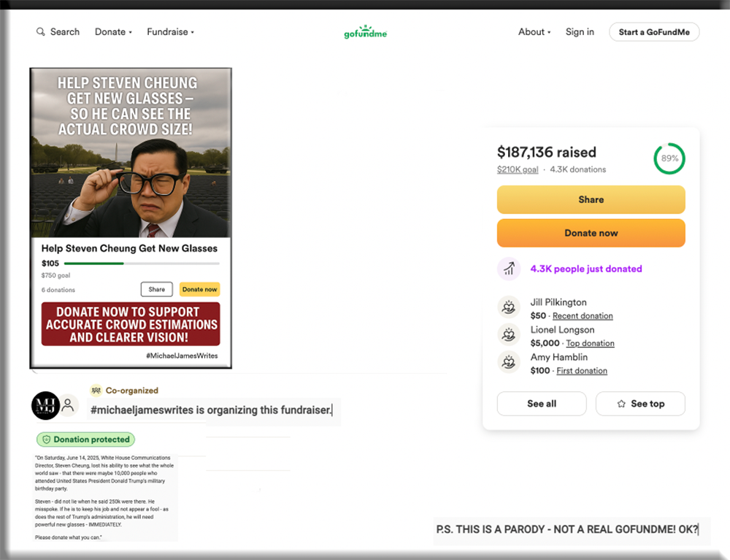Image resolution: width=730 pixels, height=560 pixels.
Task: Expand the Fundraise dropdown menu
Action: pyautogui.click(x=170, y=31)
